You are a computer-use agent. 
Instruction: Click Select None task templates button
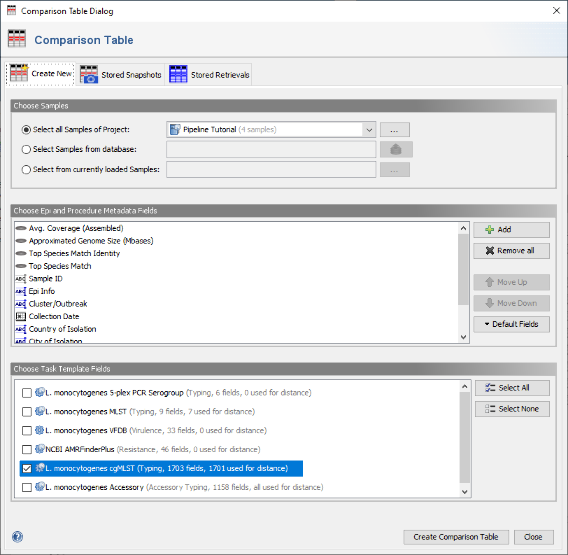point(512,409)
